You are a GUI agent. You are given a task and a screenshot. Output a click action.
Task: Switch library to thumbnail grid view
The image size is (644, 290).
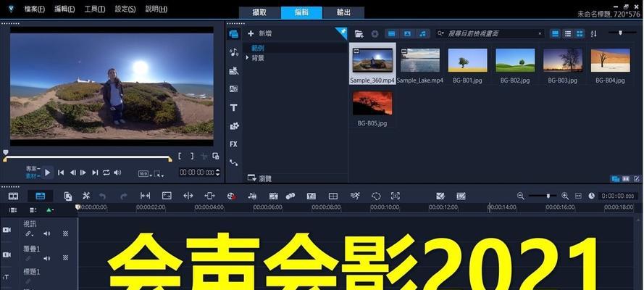point(580,33)
